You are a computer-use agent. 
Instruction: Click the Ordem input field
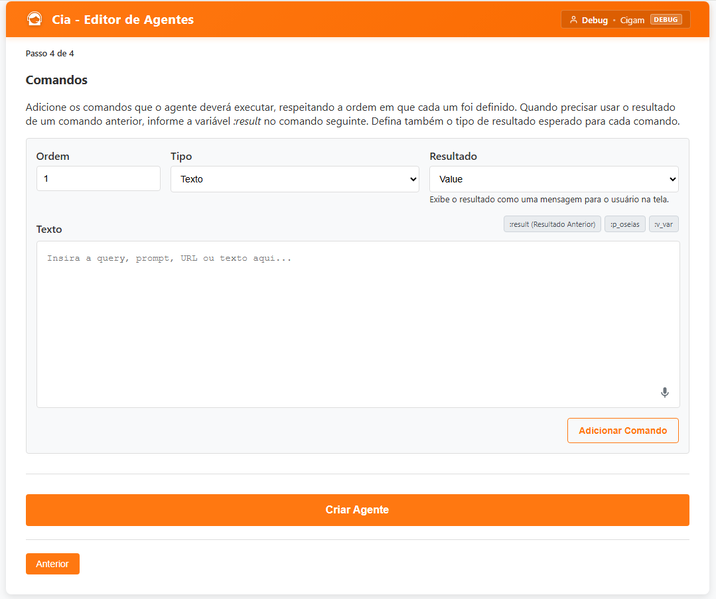[98, 179]
